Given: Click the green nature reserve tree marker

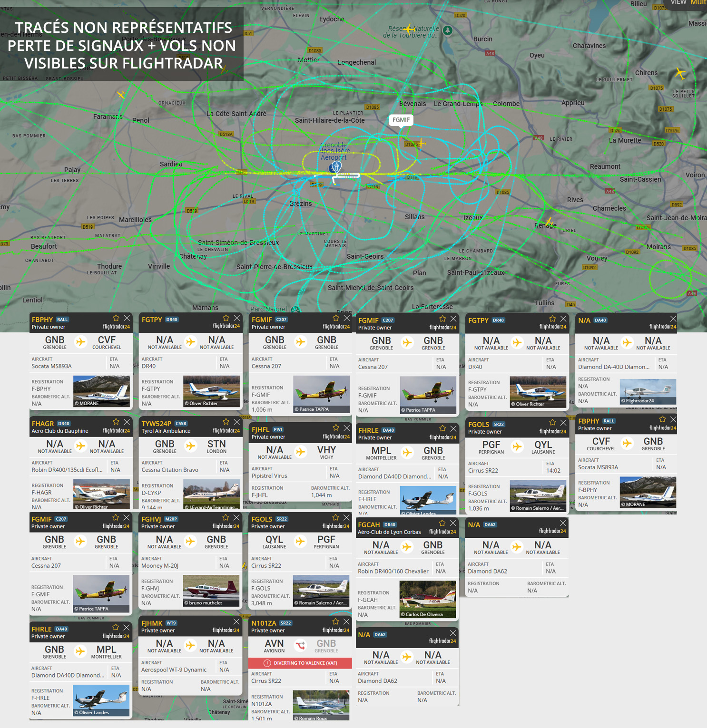Looking at the screenshot, I should (447, 31).
